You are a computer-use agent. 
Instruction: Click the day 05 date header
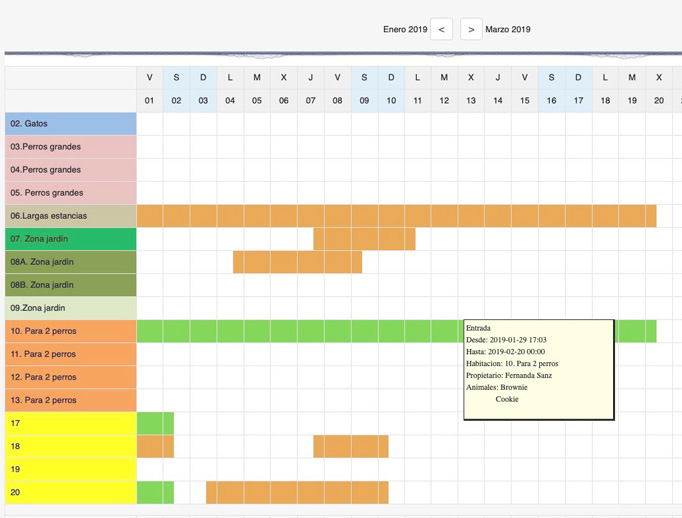pos(257,101)
